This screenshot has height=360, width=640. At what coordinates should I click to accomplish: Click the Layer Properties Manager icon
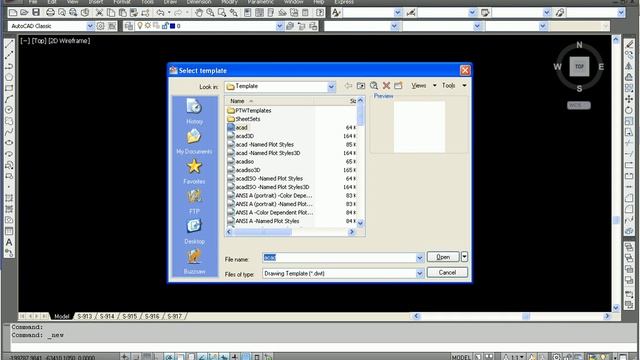[129, 26]
